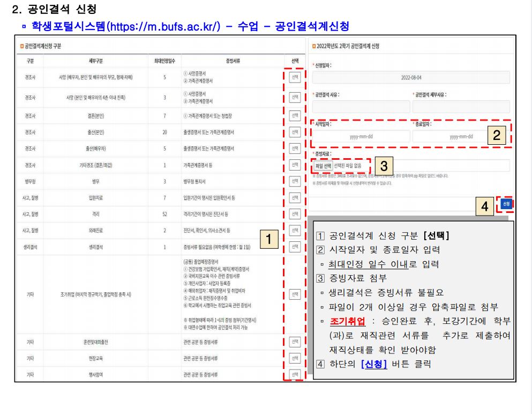Click the 시작일자 date input field
This screenshot has height=414, width=532.
[x=361, y=137]
